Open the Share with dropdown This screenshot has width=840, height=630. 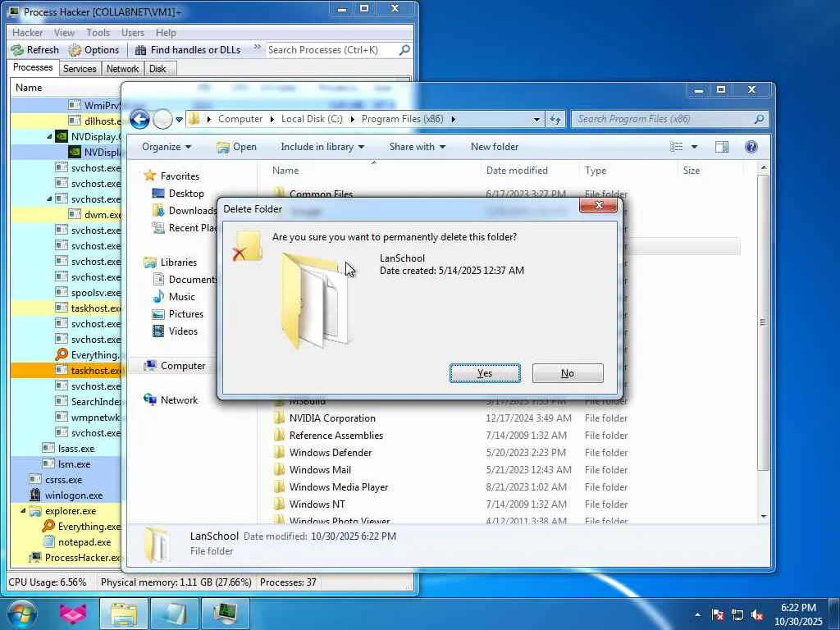tap(418, 147)
